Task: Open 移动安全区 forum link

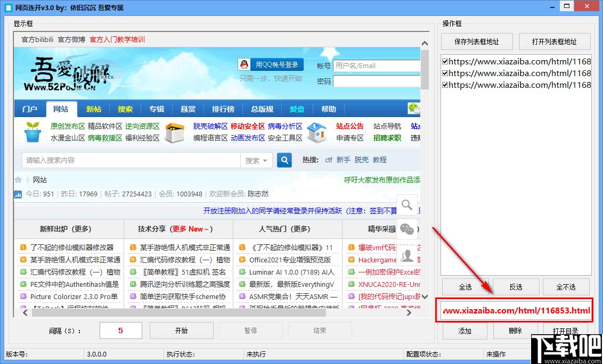Action: [248, 126]
